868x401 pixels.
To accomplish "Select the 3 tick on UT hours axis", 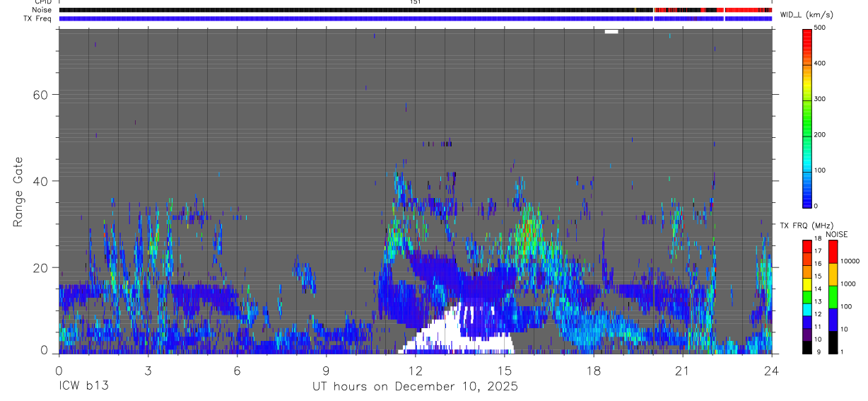I will [148, 370].
